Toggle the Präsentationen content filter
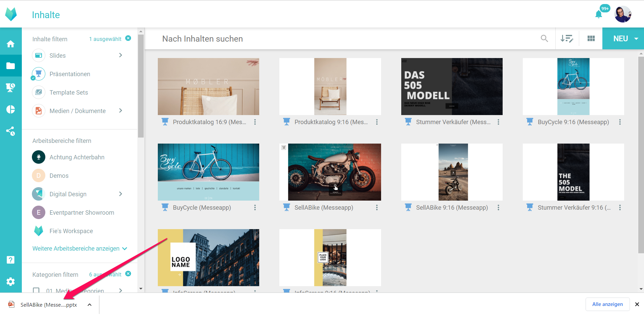This screenshot has width=644, height=315. (x=61, y=74)
